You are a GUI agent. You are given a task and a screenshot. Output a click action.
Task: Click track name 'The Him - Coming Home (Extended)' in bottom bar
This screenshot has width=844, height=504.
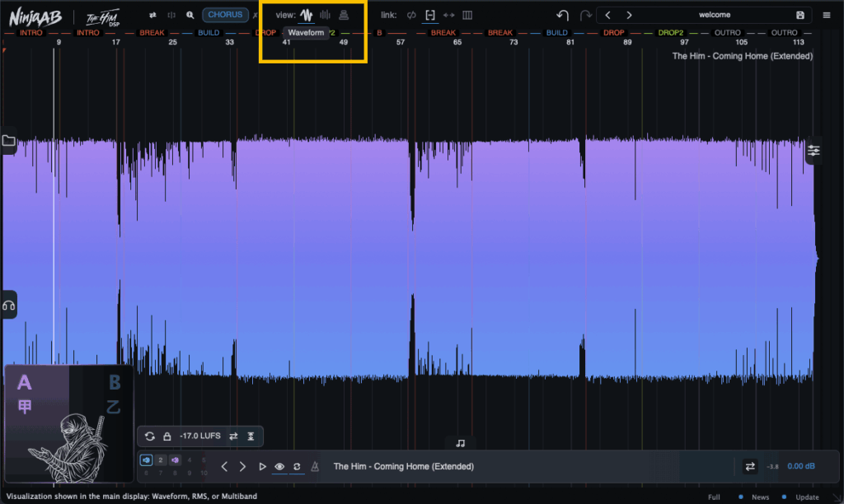coord(403,466)
